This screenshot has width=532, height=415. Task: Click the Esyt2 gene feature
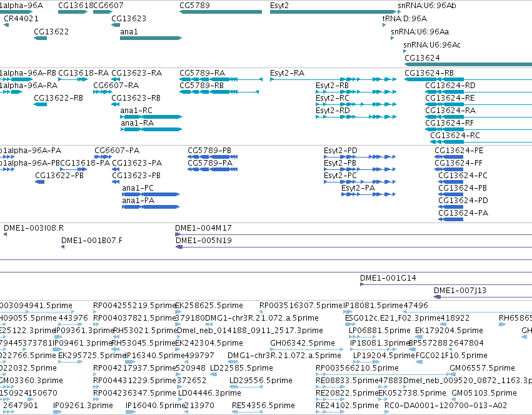[x=333, y=12]
